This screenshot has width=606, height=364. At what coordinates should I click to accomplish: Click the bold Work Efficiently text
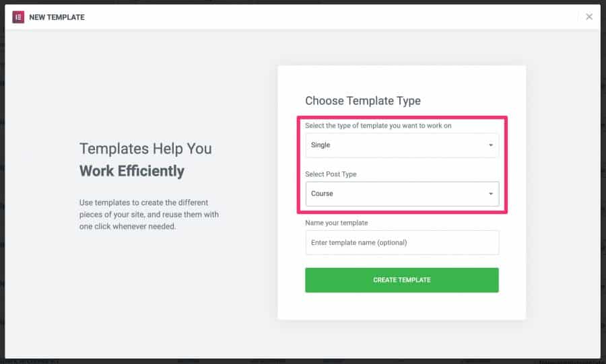coord(132,171)
